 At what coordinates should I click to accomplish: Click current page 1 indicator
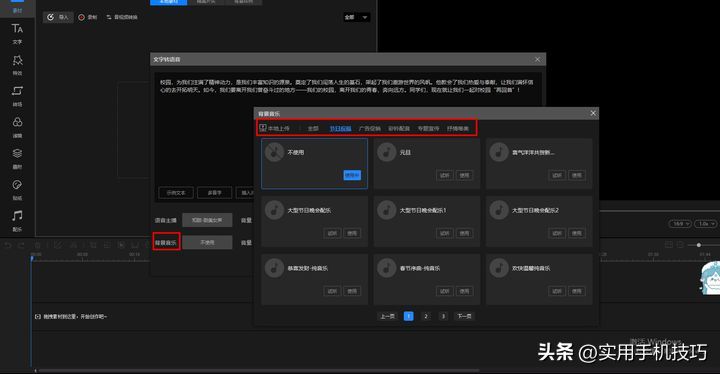(408, 316)
